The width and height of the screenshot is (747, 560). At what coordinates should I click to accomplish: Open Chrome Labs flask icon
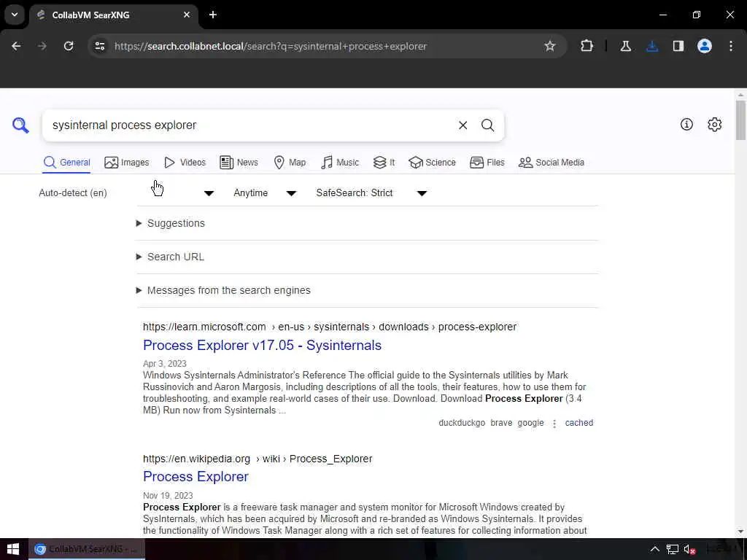pyautogui.click(x=625, y=46)
